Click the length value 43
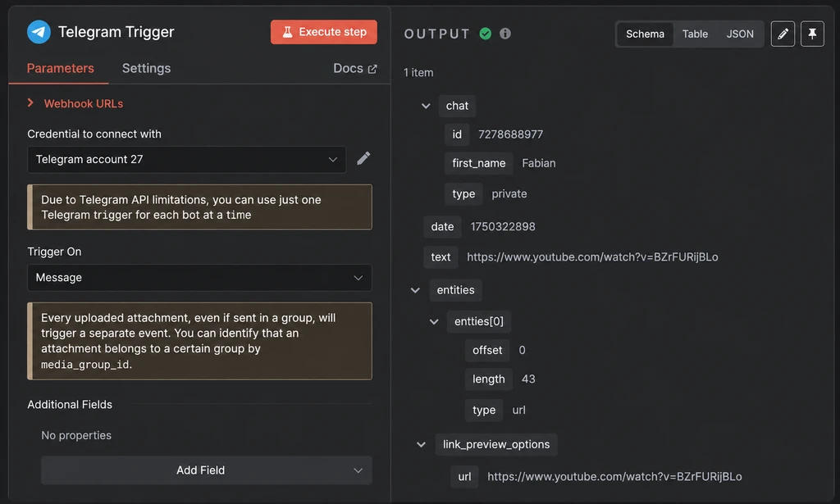The image size is (840, 504). [x=528, y=379]
